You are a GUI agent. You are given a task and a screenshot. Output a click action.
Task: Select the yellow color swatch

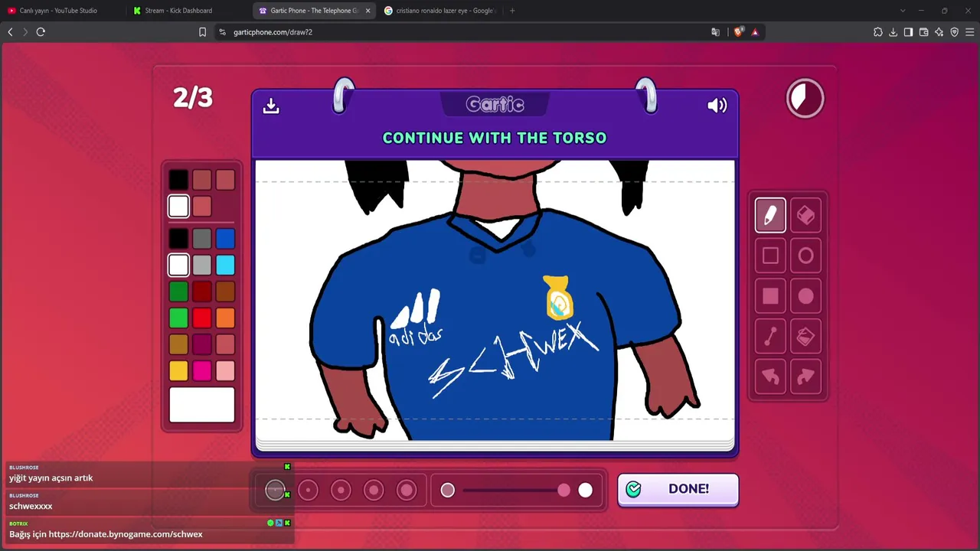tap(178, 370)
